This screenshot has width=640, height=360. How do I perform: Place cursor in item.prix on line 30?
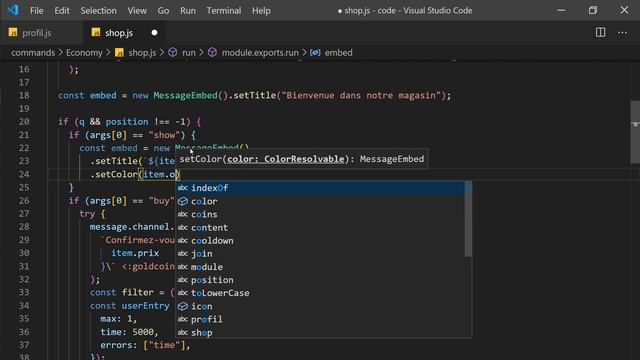135,253
